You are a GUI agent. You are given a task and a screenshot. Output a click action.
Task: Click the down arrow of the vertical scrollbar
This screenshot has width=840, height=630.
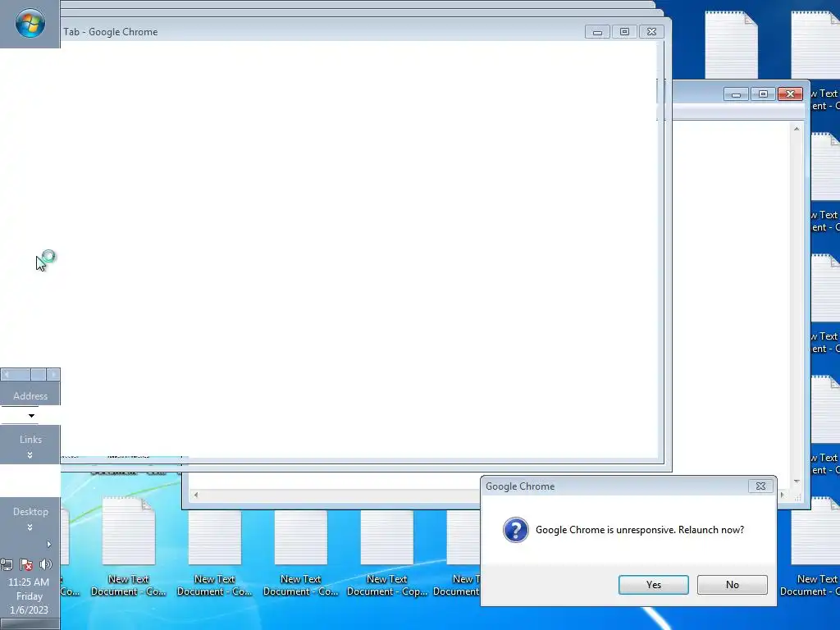point(797,481)
